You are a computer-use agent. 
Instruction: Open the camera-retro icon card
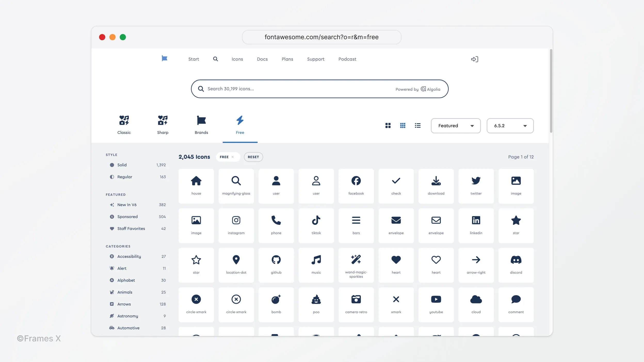[x=356, y=305]
